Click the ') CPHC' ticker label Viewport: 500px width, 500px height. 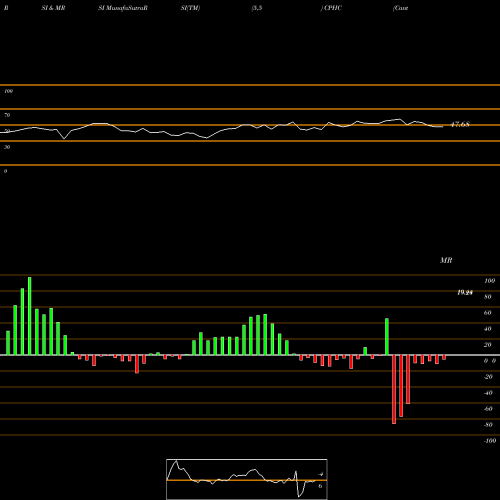click(331, 8)
